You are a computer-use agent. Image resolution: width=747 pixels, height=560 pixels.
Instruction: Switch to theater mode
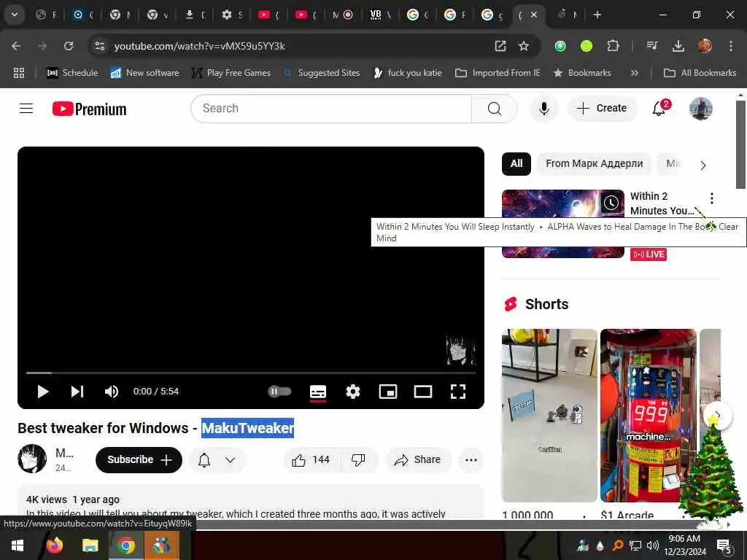pyautogui.click(x=423, y=392)
